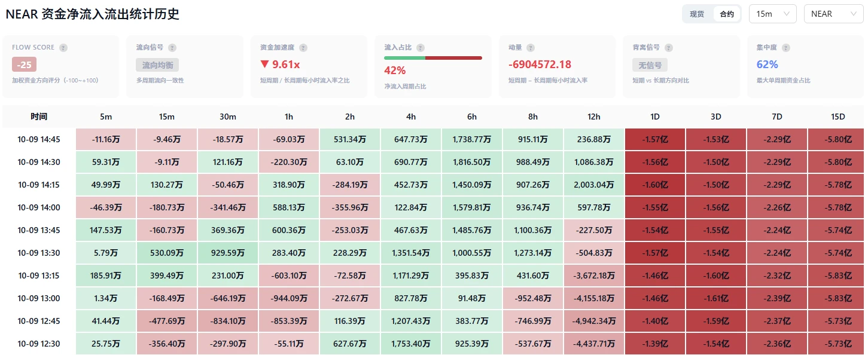Select the 1h column header
The image size is (868, 355).
(x=289, y=117)
